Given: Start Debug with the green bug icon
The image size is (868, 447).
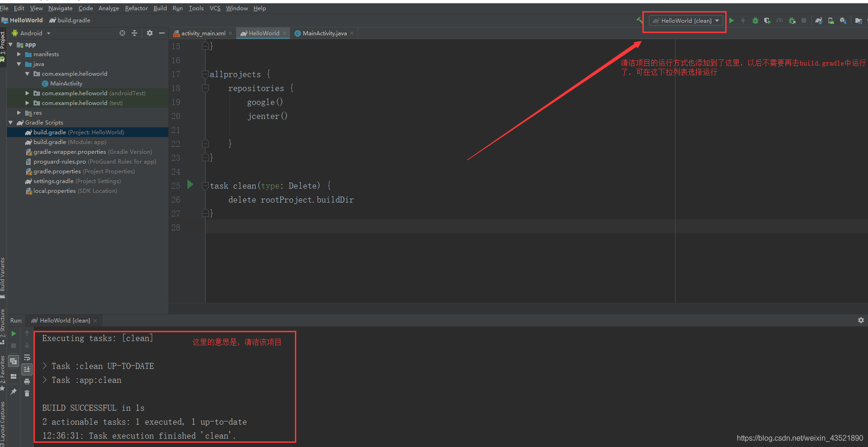Looking at the screenshot, I should point(755,20).
